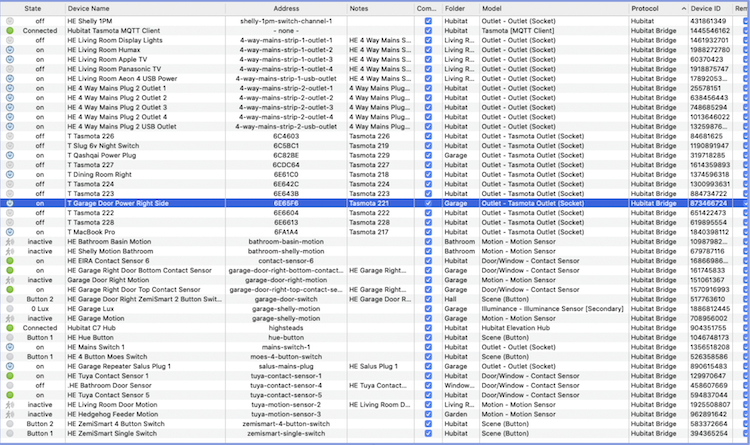Toggle Com checkbox for HE Living Room Display Lights
Viewport: 750px width, 445px height.
428,40
